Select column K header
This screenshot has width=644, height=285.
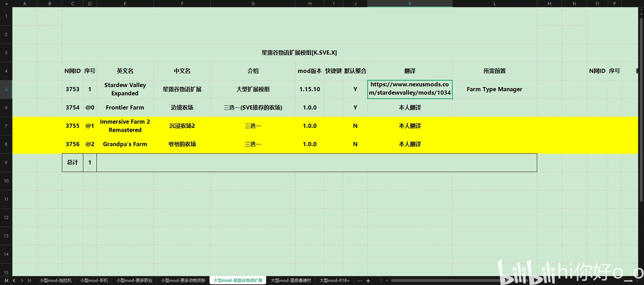tap(410, 3)
